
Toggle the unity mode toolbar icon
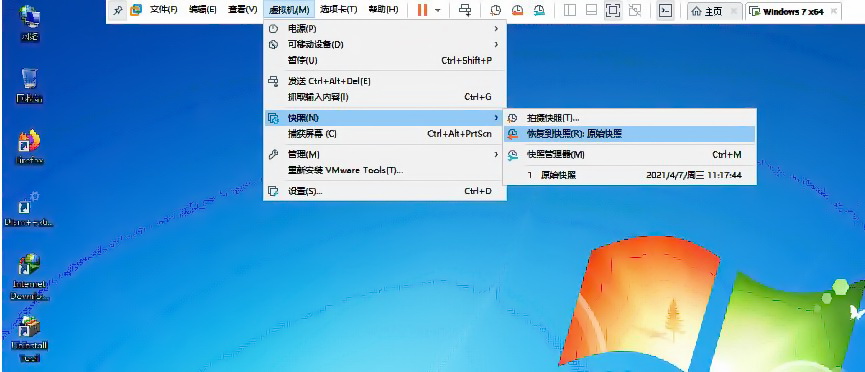click(x=635, y=10)
